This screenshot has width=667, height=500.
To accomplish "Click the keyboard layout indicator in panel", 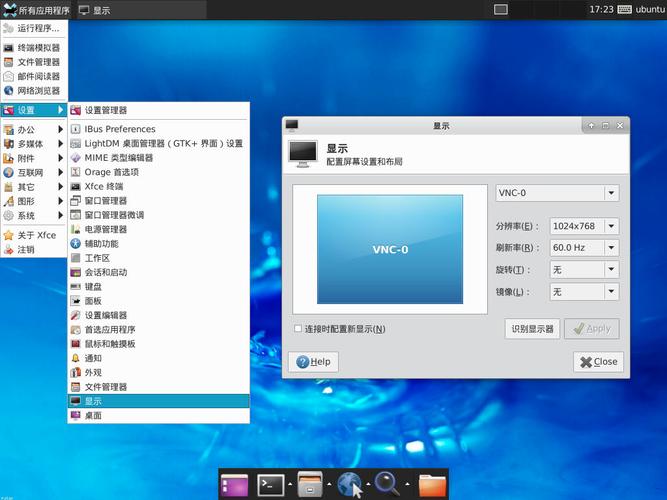I will click(624, 9).
